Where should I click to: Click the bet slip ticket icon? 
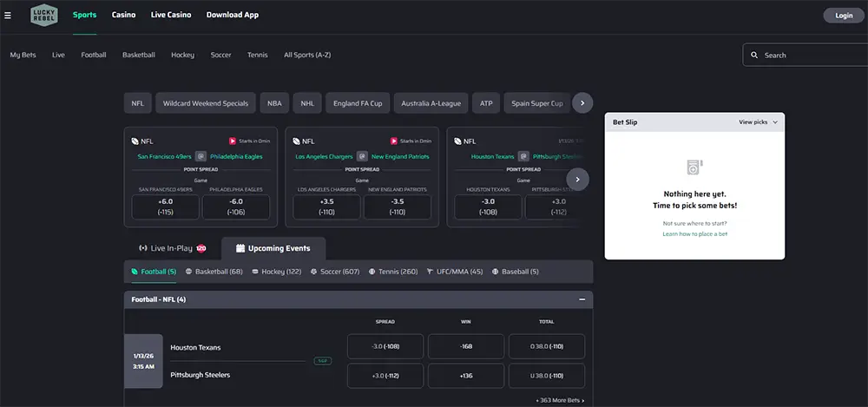click(x=694, y=166)
